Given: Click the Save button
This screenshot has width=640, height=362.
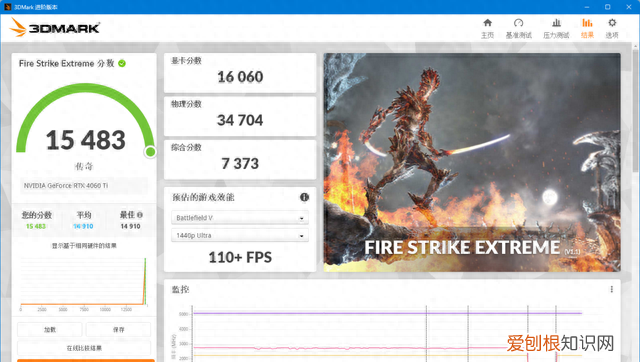Looking at the screenshot, I should click(x=118, y=329).
